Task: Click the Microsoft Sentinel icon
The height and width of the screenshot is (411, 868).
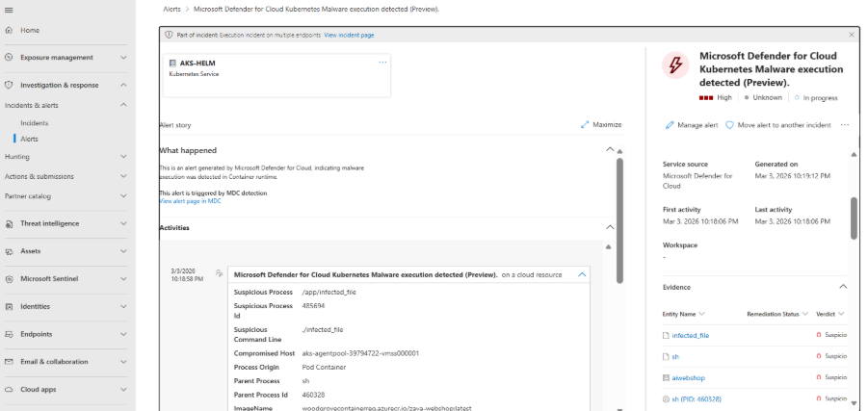Action: click(9, 279)
